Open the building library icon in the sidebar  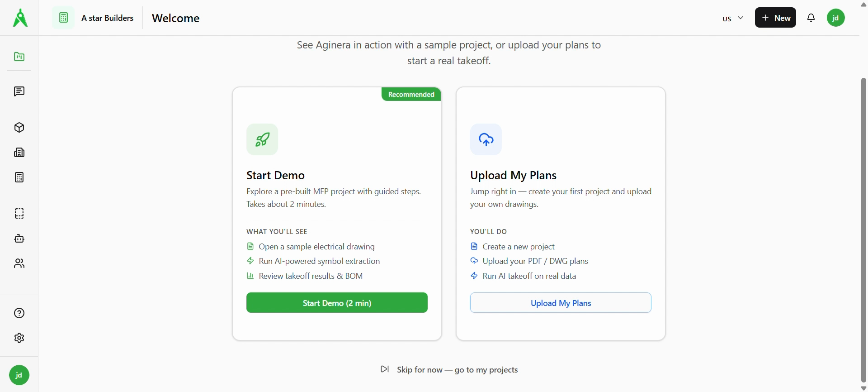coord(19,153)
